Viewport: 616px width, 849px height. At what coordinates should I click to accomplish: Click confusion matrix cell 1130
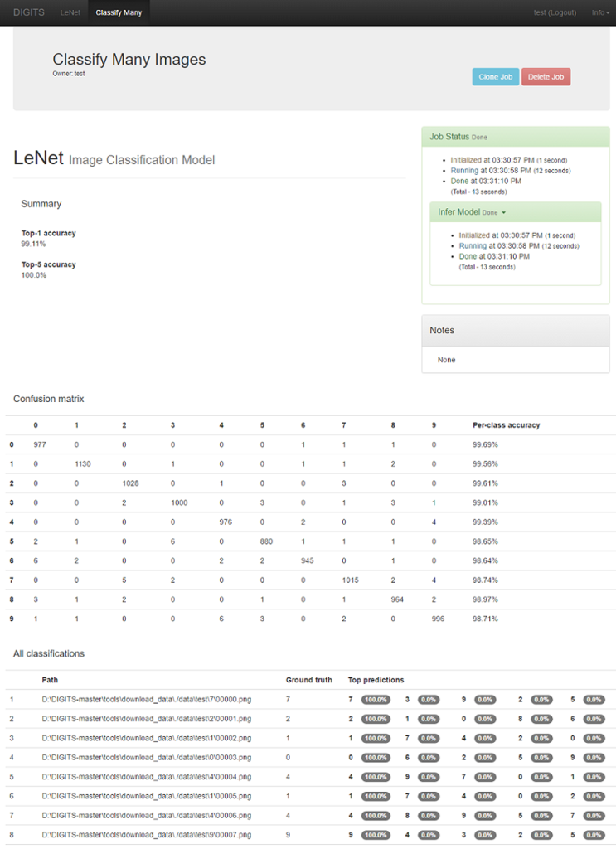pos(83,464)
